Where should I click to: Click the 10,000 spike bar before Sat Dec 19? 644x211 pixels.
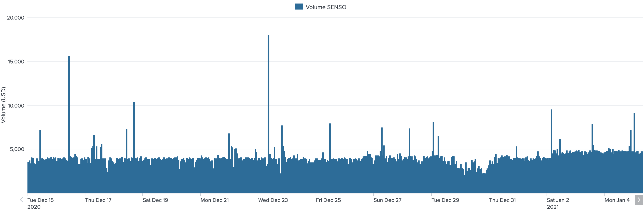tap(134, 147)
